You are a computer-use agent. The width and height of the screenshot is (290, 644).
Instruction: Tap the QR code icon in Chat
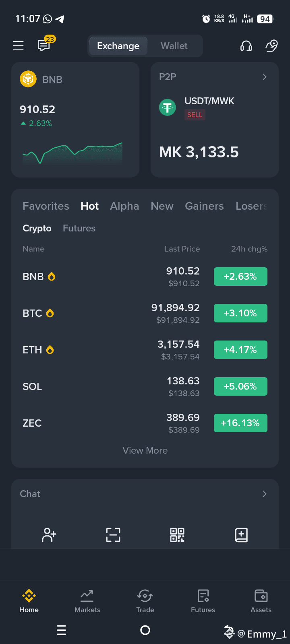click(x=177, y=535)
